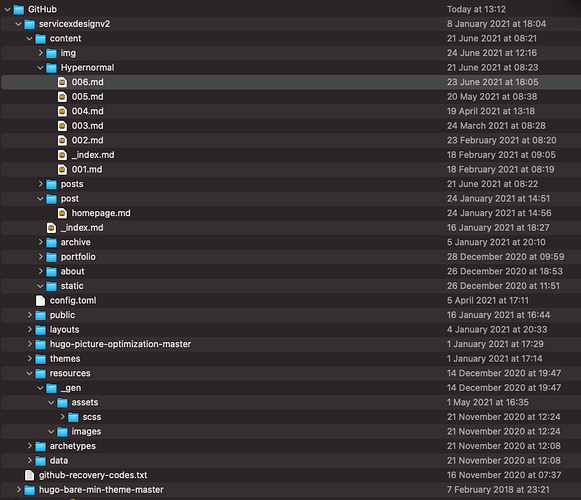The width and height of the screenshot is (581, 500).
Task: Click date '7 February 2018 at 23:21'
Action: click(498, 490)
